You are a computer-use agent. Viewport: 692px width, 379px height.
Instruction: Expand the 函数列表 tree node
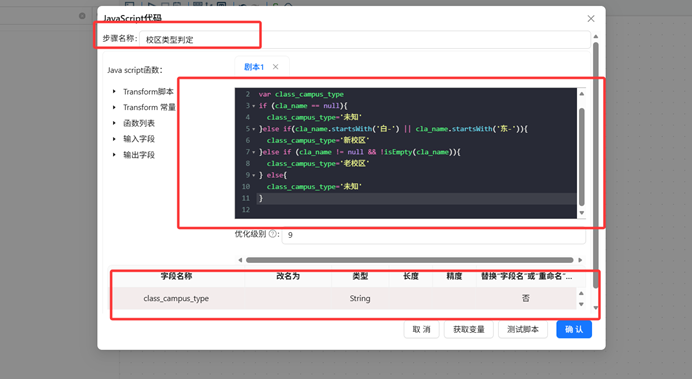coord(114,123)
